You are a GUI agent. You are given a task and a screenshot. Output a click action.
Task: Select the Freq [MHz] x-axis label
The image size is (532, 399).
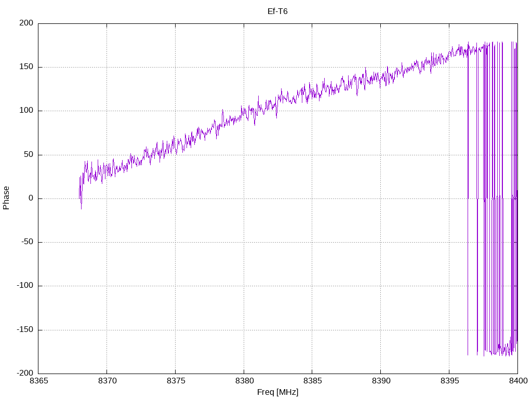[x=277, y=392]
